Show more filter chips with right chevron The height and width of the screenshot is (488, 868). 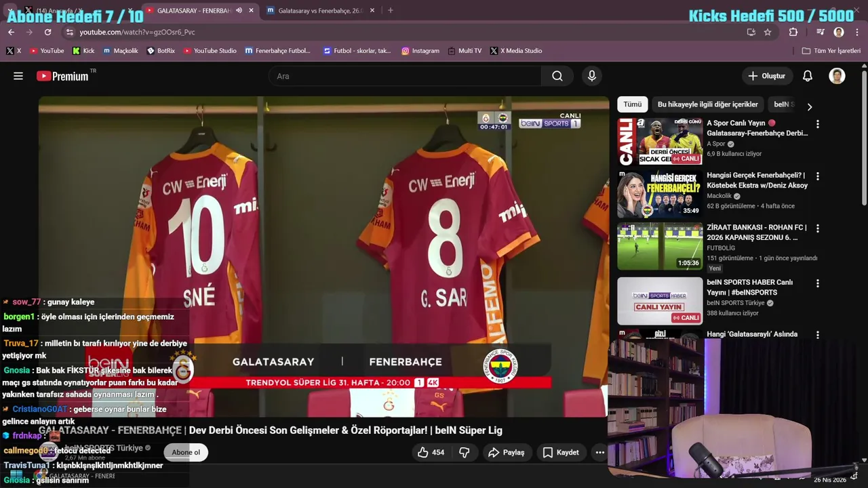point(809,106)
